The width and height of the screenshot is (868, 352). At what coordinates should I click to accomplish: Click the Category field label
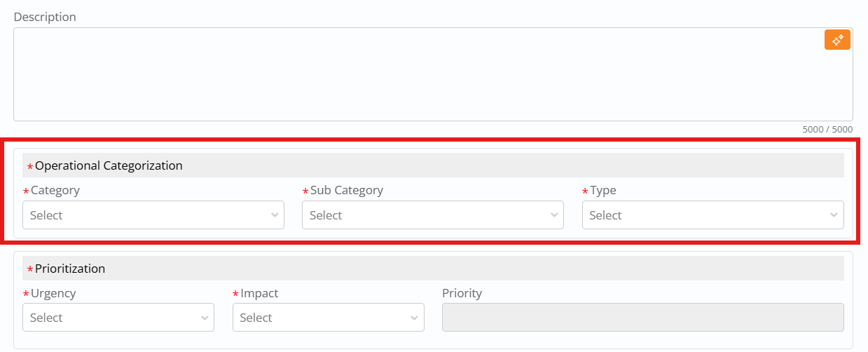tap(55, 190)
